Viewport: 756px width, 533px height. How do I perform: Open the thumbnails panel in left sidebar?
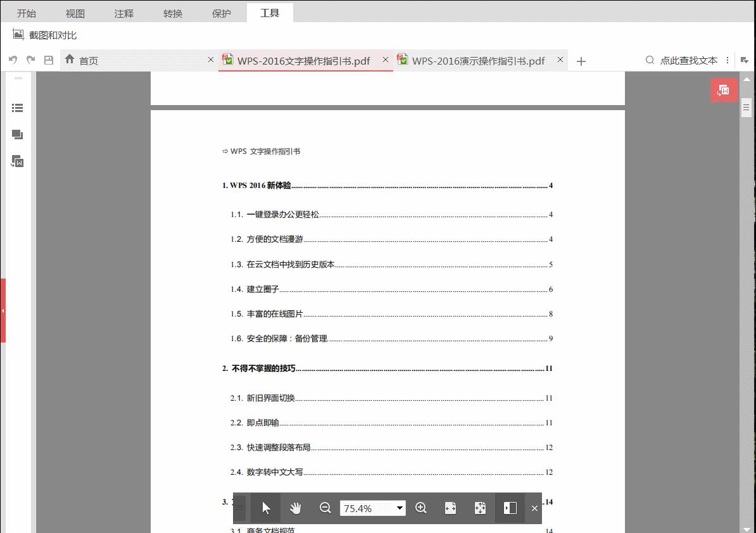17,134
